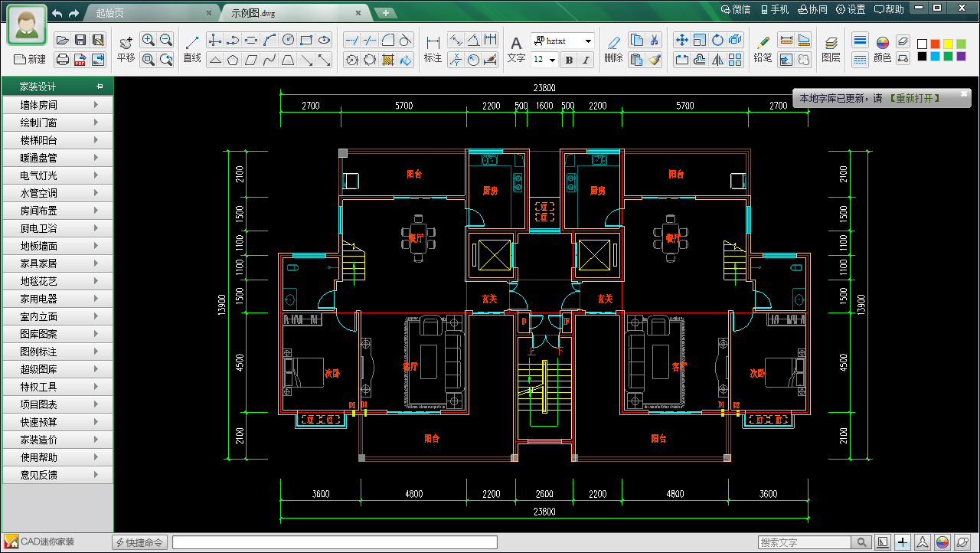Toggle bold text formatting

coord(569,60)
